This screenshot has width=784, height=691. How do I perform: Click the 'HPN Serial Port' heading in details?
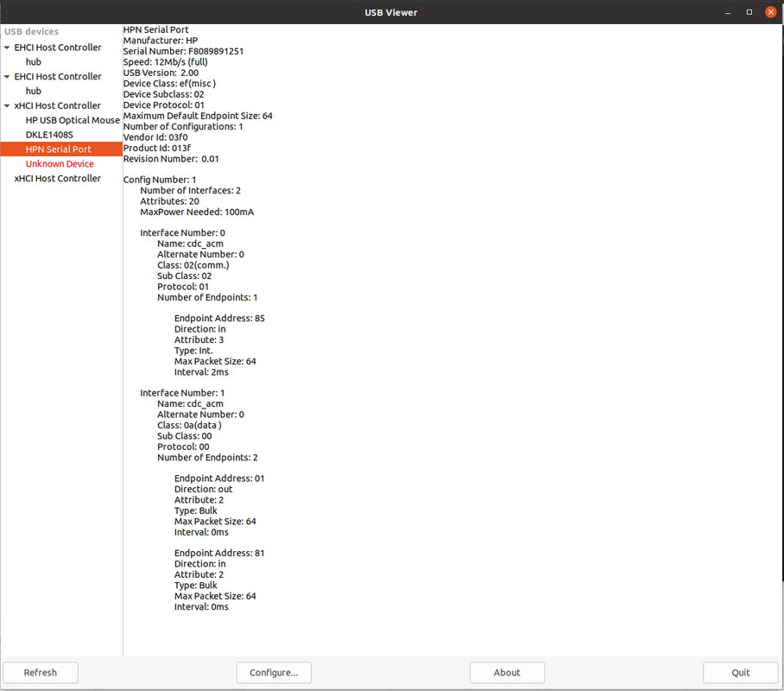pos(156,29)
